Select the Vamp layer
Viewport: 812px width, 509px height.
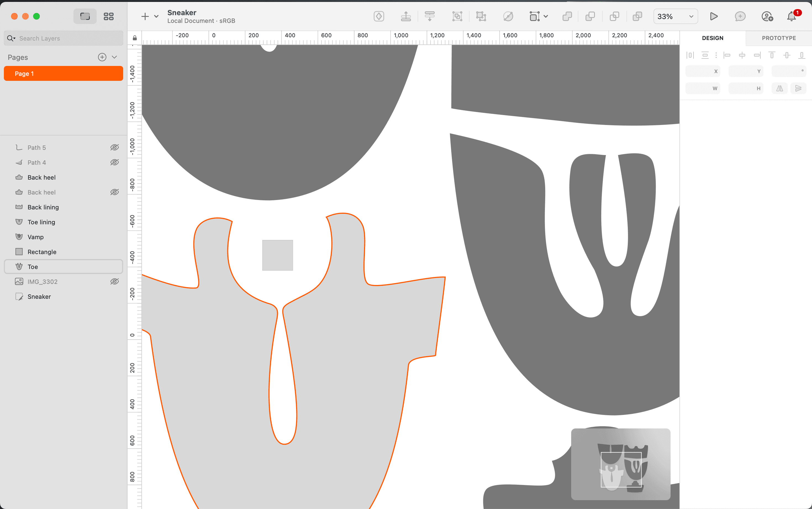[x=36, y=237]
